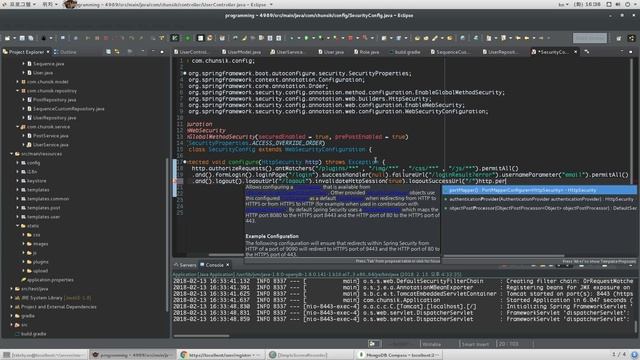Close the Console tab
640x360 pixels.
click(228, 265)
